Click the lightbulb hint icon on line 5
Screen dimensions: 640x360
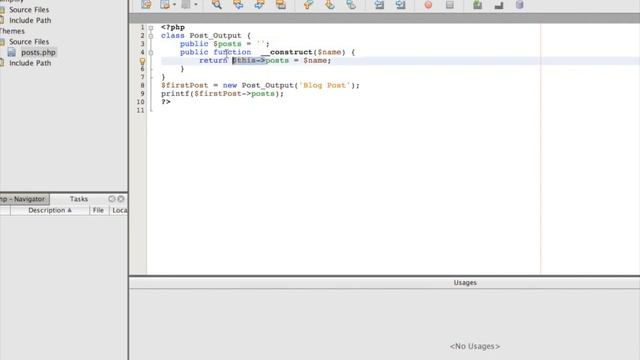142,61
